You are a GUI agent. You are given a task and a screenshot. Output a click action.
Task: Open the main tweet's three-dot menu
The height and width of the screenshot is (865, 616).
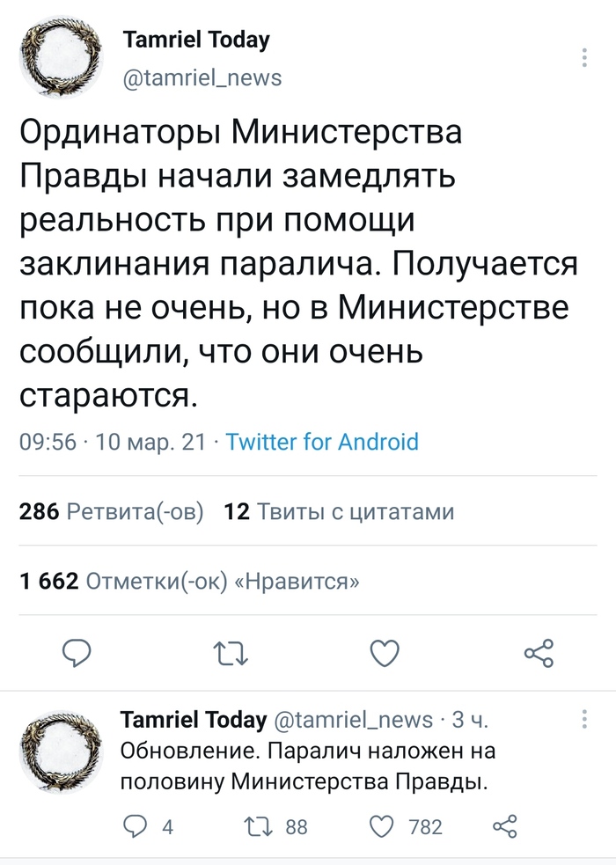click(584, 58)
